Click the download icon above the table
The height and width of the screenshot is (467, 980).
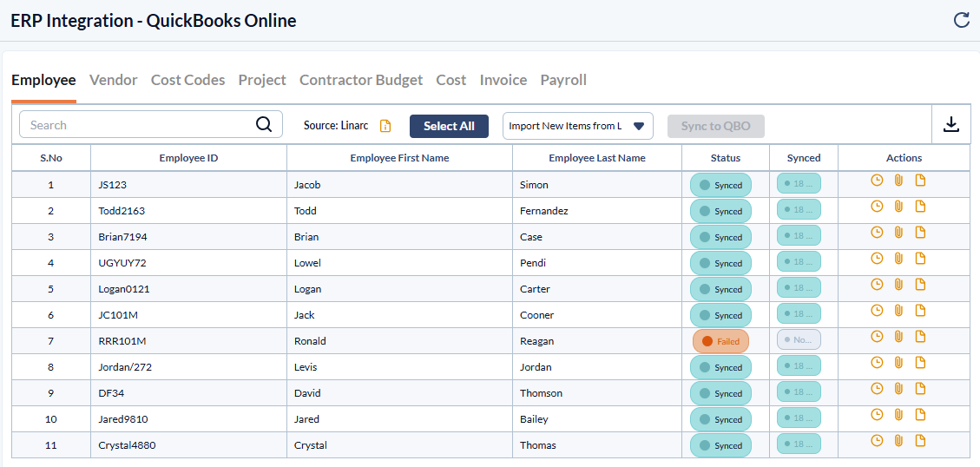tap(950, 125)
